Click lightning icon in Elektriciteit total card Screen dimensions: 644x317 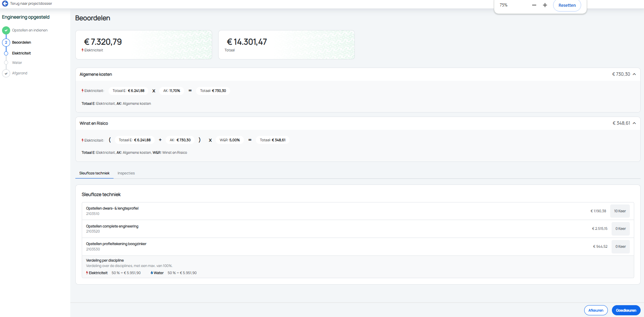pyautogui.click(x=82, y=50)
